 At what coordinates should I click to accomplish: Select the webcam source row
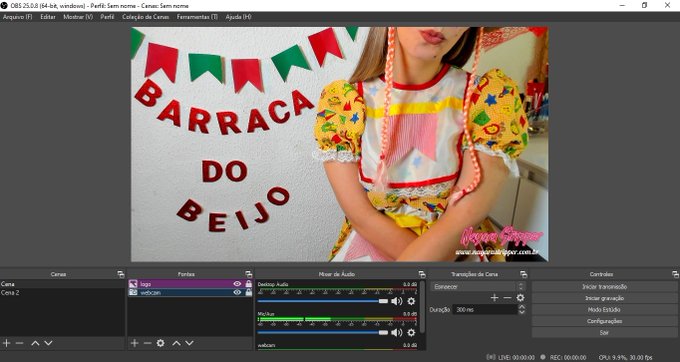[190, 293]
